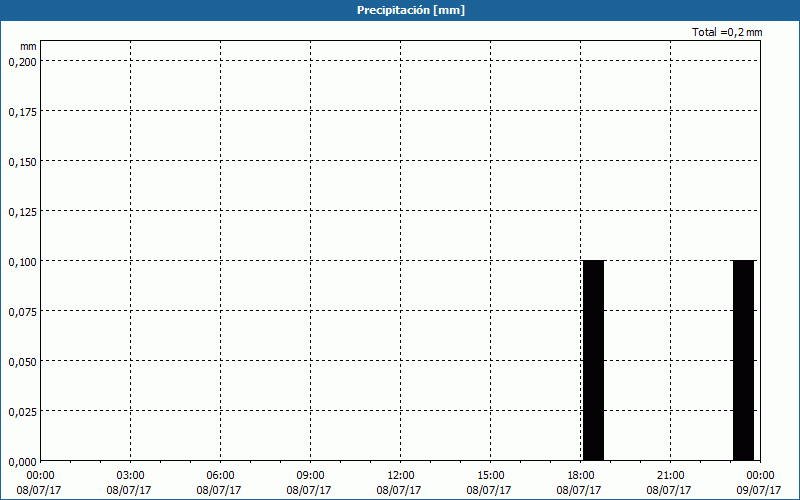Select the Total =0,2 mm label

coord(727,32)
